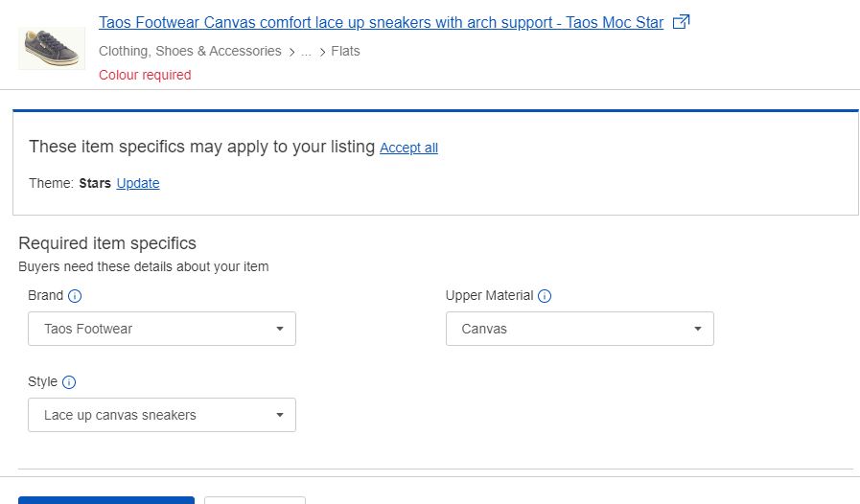Click the Required item specifics heading
Image resolution: width=860 pixels, height=504 pixels.
(107, 243)
